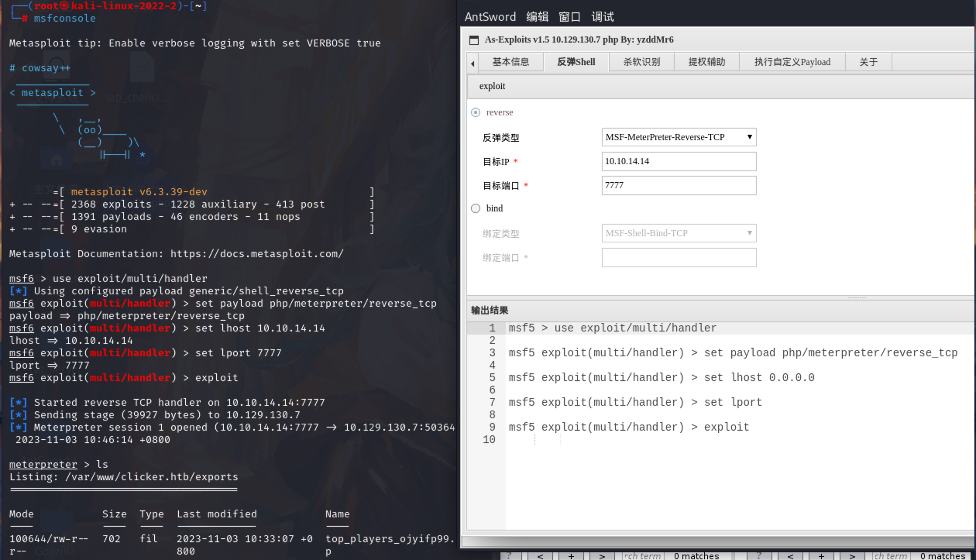
Task: Open the 执行自定义Payload tab
Action: pos(792,62)
